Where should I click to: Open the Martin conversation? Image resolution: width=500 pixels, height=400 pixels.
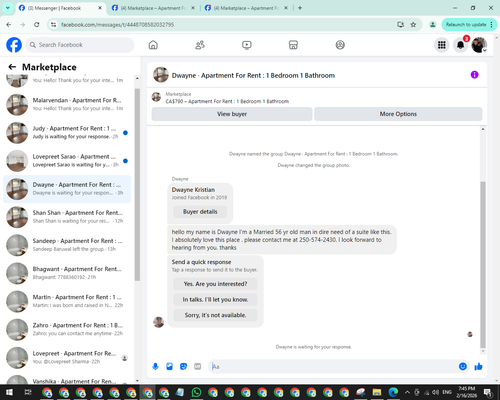point(67,301)
